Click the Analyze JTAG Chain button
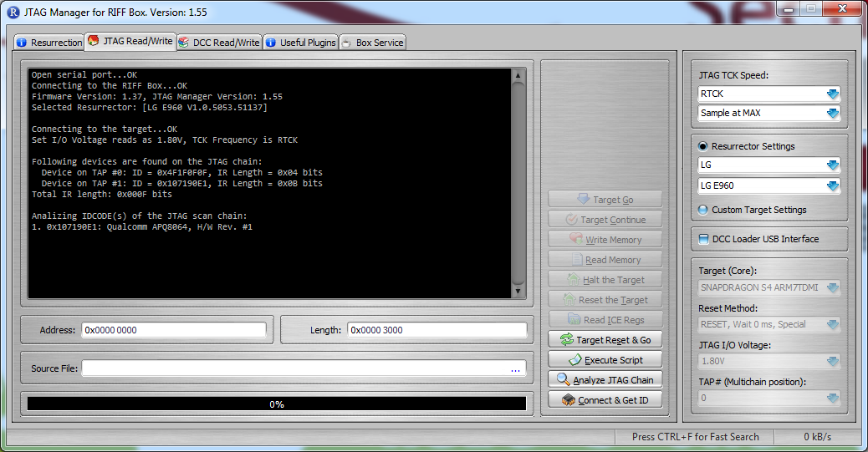The height and width of the screenshot is (452, 868). [605, 380]
